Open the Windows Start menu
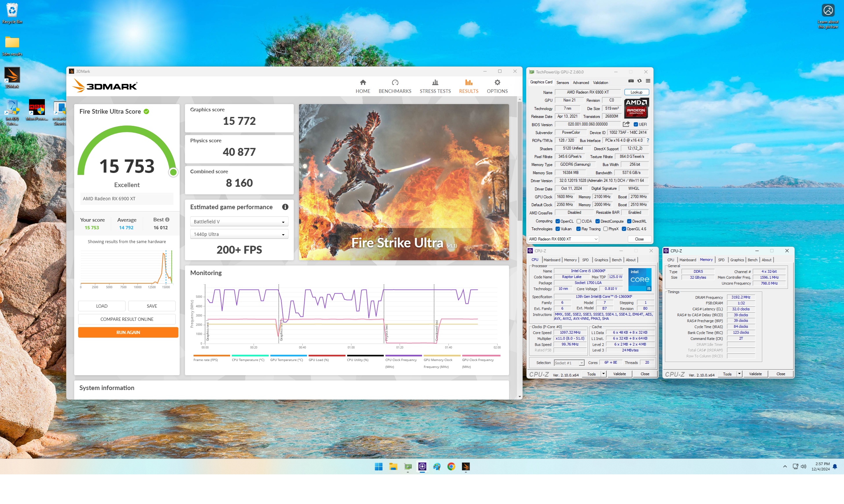This screenshot has height=504, width=844. click(378, 467)
